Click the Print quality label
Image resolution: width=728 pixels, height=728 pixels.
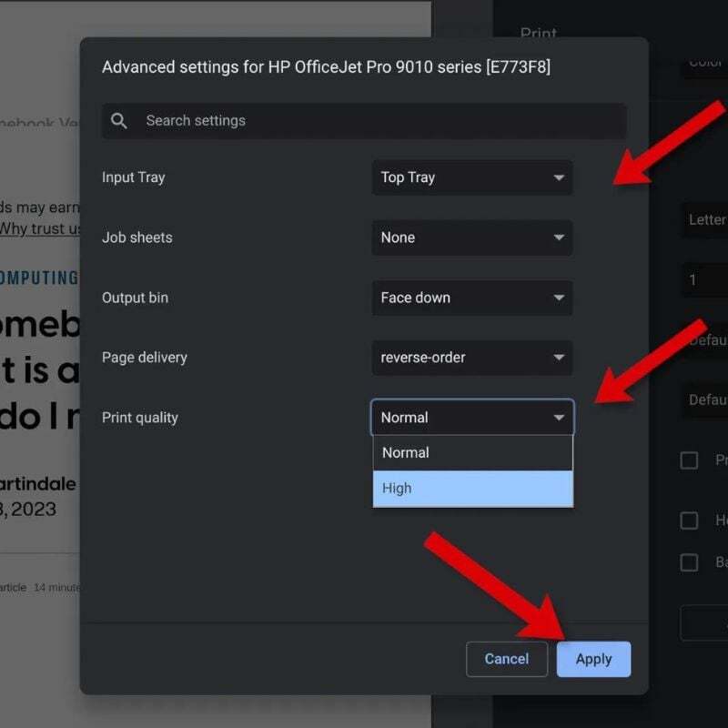coord(140,418)
